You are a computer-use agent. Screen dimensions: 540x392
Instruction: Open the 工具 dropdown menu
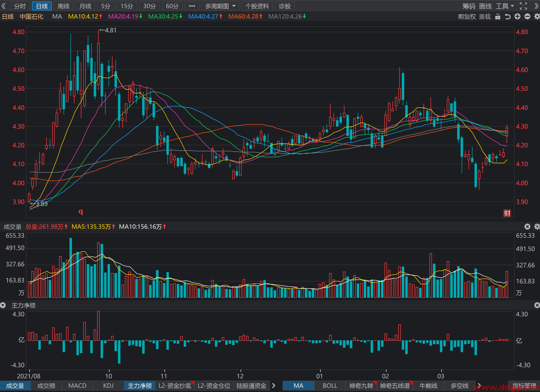point(505,6)
